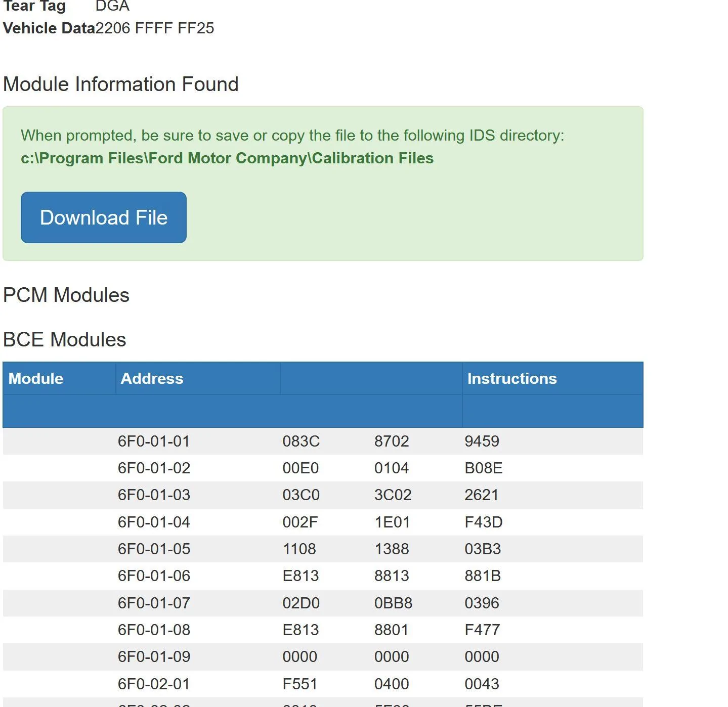Image resolution: width=728 pixels, height=707 pixels.
Task: Click value 881B in row 6F0-01-06
Action: tap(483, 576)
